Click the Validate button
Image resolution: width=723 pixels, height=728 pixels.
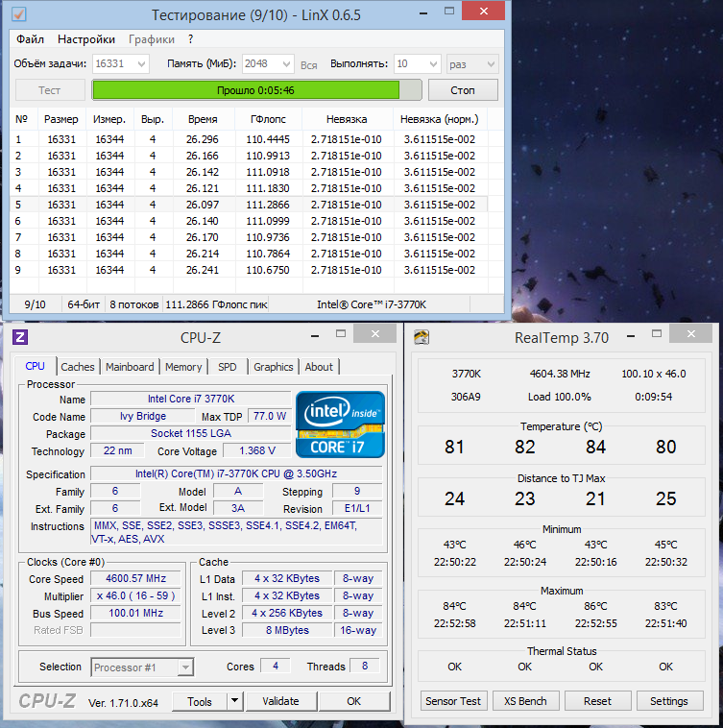[281, 701]
